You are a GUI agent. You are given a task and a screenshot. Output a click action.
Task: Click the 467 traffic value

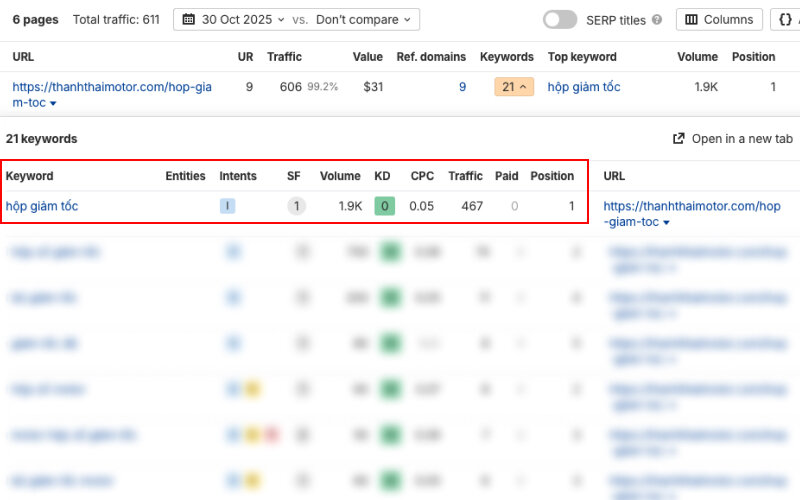click(x=472, y=206)
